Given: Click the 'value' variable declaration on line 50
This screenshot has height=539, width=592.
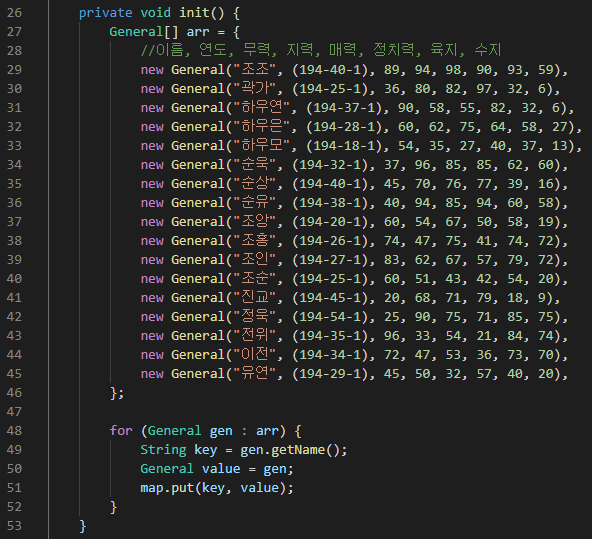Looking at the screenshot, I should [221, 469].
